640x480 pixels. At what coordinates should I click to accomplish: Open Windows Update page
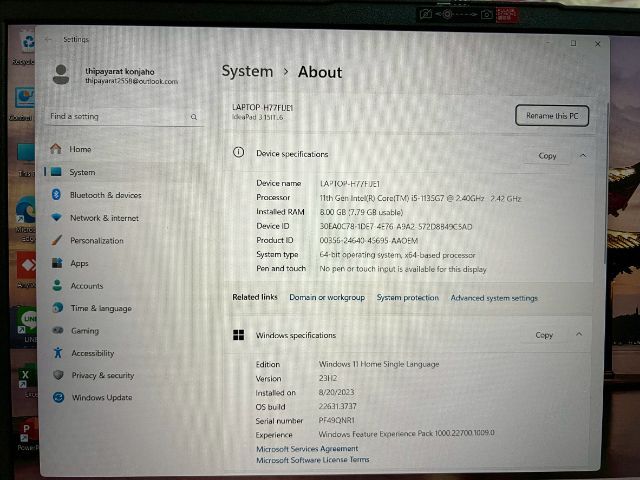(102, 398)
